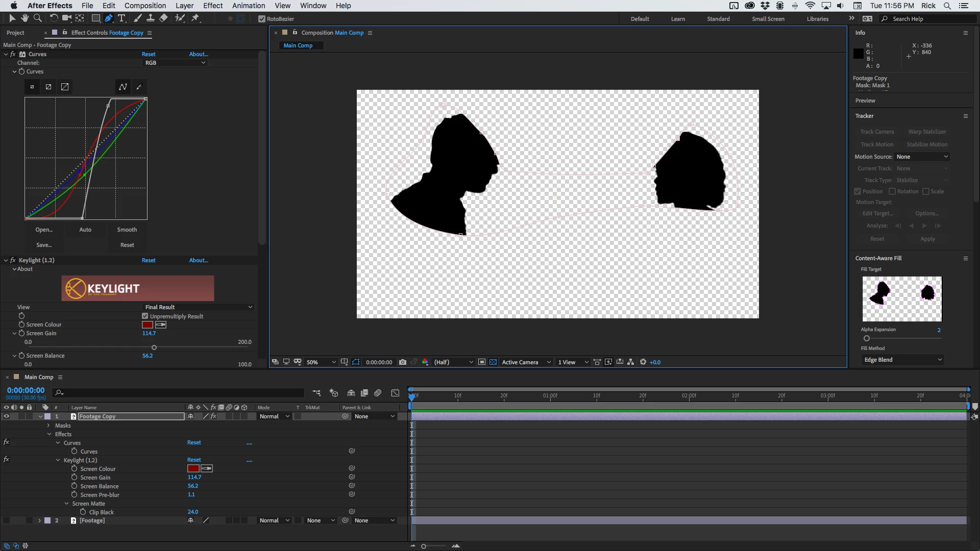Select the Type tool
This screenshot has height=551, width=980.
pyautogui.click(x=121, y=18)
